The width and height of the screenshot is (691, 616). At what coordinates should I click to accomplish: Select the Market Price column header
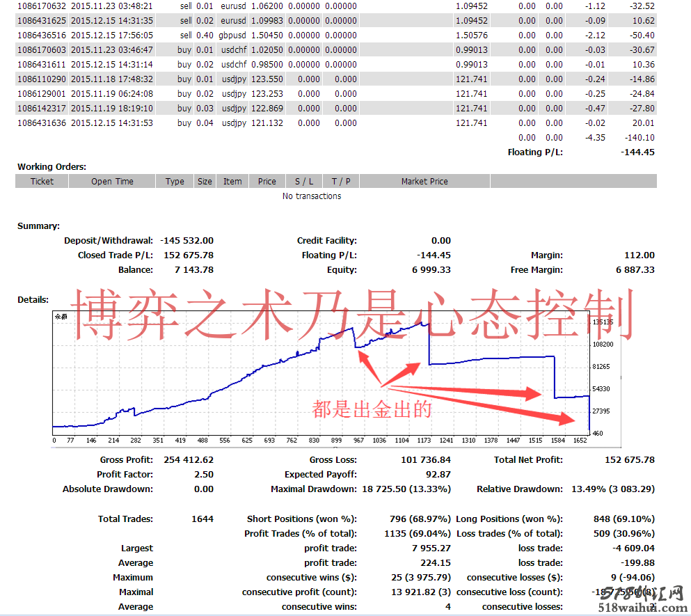424,182
